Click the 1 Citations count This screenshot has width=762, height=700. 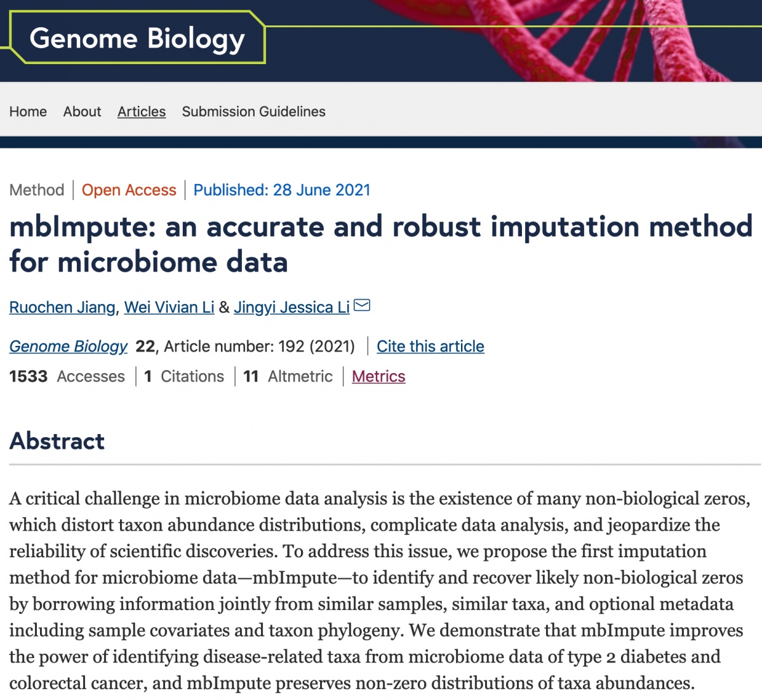pos(184,376)
